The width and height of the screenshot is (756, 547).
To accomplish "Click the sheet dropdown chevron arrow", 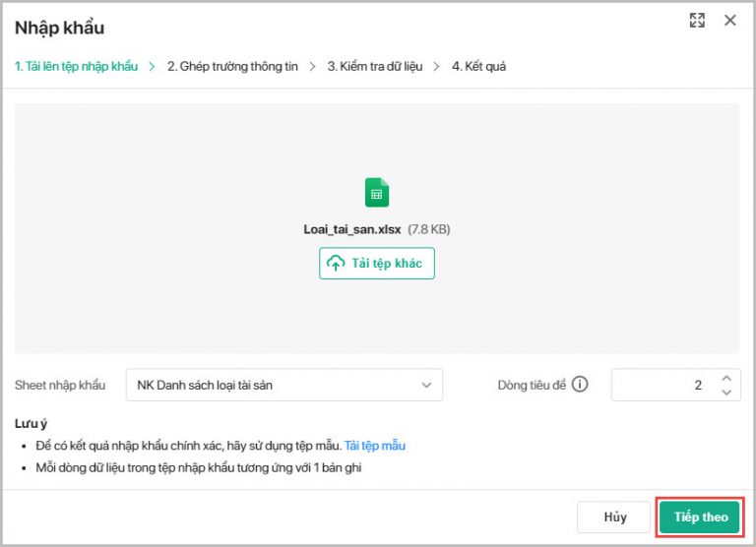I will (426, 385).
